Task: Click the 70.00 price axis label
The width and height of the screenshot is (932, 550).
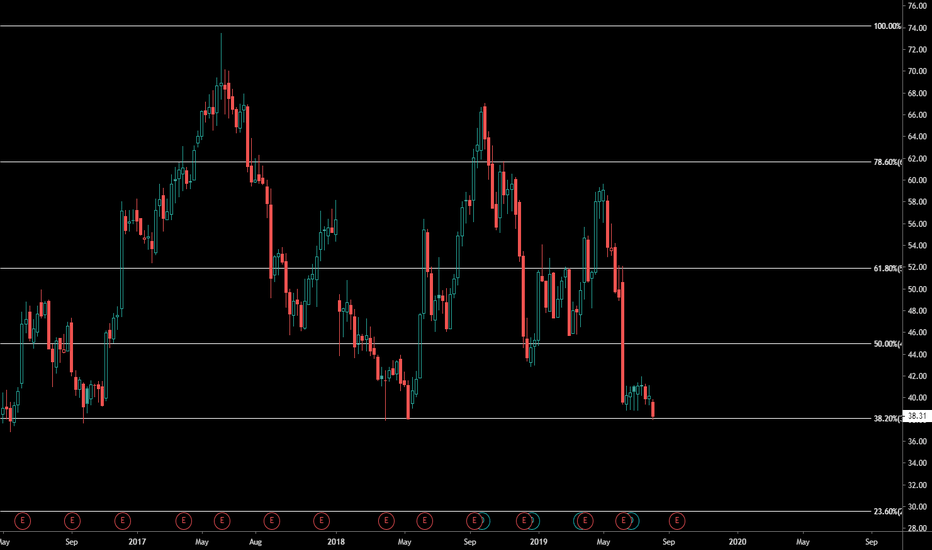Action: point(917,71)
